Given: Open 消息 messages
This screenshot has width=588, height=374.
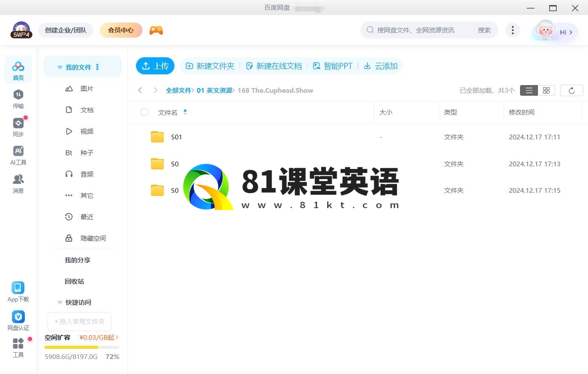Looking at the screenshot, I should [18, 183].
